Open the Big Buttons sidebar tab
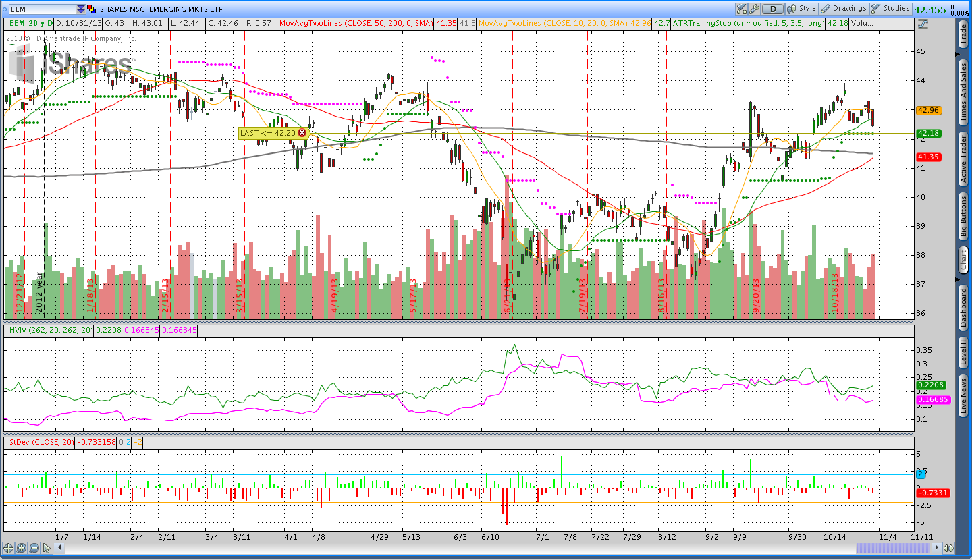The height and width of the screenshot is (560, 972). (963, 217)
